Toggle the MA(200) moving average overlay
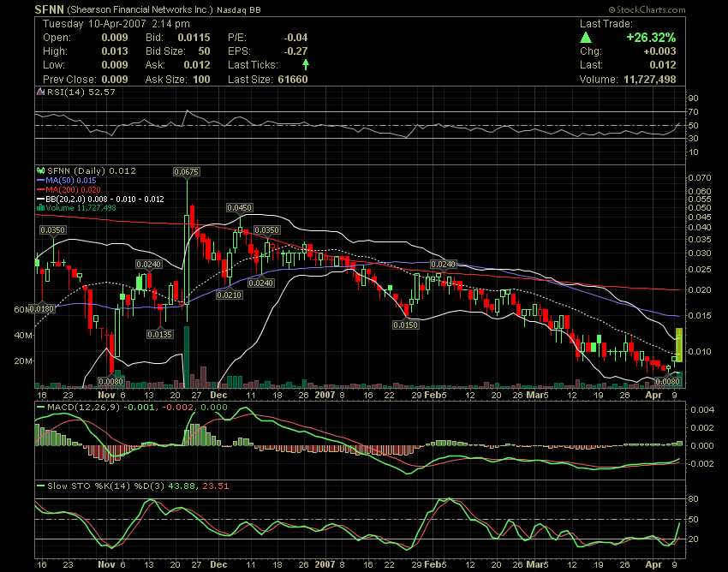The image size is (728, 572). point(40,189)
